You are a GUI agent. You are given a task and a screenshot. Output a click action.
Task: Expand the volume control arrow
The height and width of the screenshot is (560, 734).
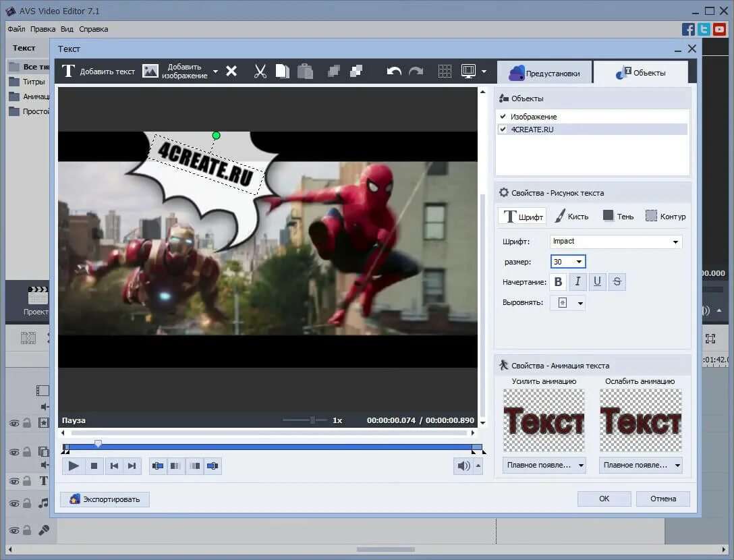pyautogui.click(x=478, y=466)
